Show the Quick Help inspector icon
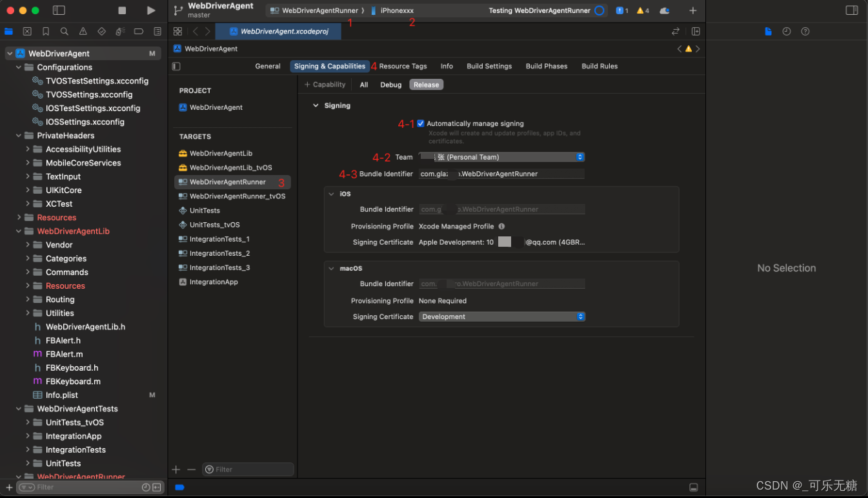The width and height of the screenshot is (868, 498). coord(805,31)
